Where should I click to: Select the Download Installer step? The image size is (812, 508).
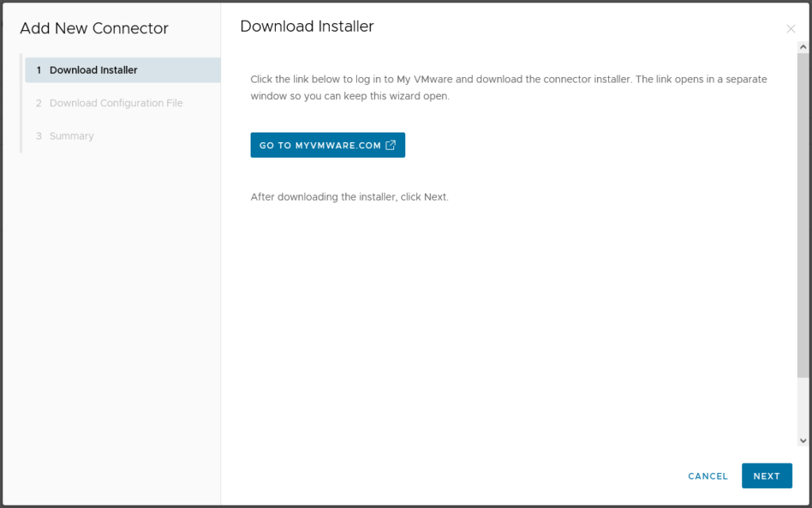(x=94, y=70)
